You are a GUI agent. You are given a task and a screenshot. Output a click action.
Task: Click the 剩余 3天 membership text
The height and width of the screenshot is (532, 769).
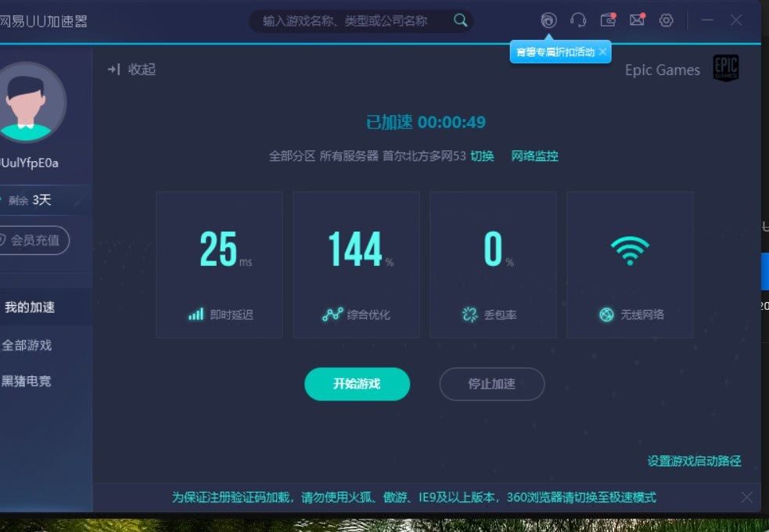coord(30,200)
